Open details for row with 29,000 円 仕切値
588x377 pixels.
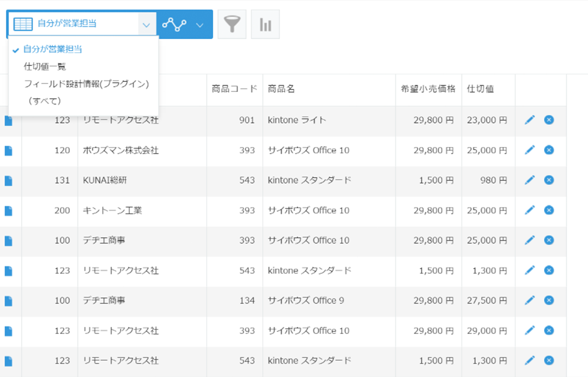tap(8, 331)
